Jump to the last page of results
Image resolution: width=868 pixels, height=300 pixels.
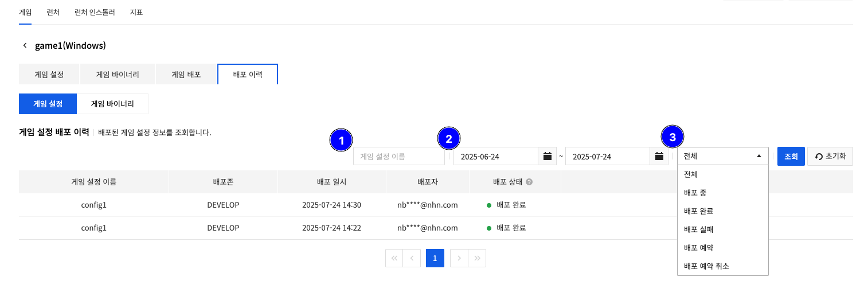coord(476,259)
